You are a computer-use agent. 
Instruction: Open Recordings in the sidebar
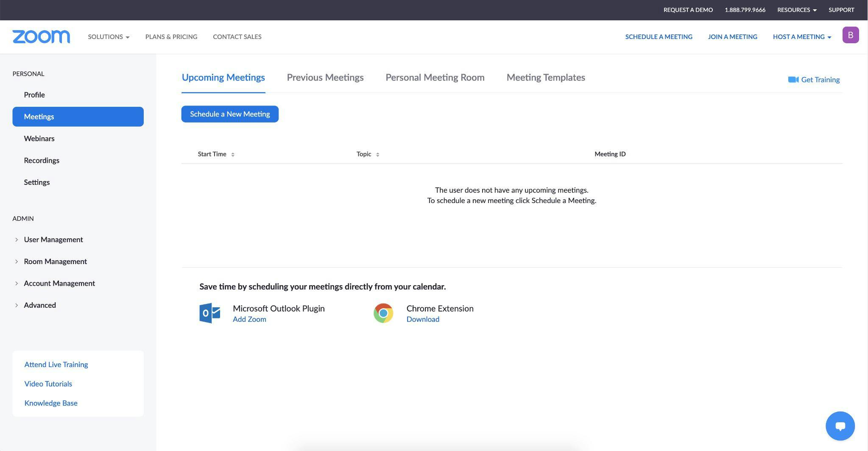pos(42,161)
